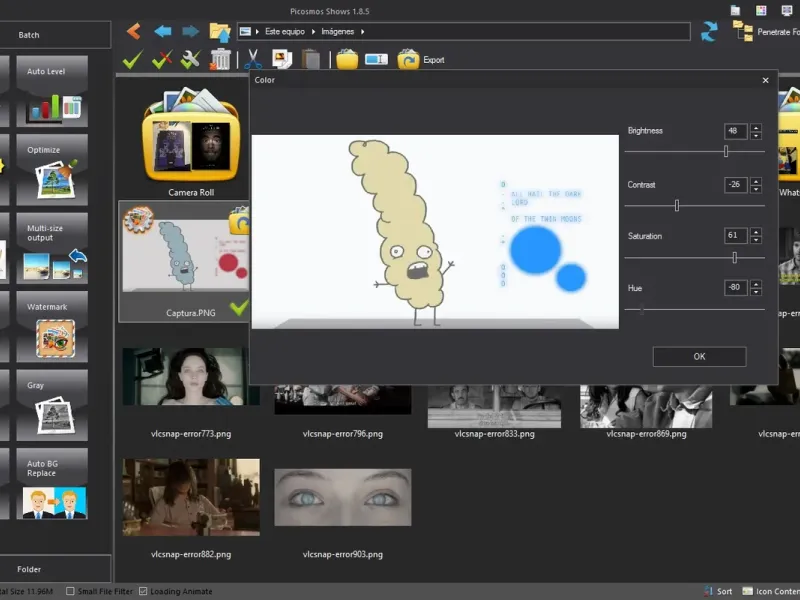Click the blue refresh arrows icon

coord(709,31)
